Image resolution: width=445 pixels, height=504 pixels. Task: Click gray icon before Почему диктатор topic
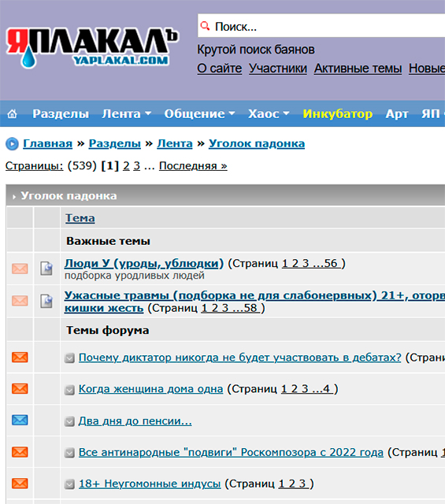pyautogui.click(x=69, y=358)
